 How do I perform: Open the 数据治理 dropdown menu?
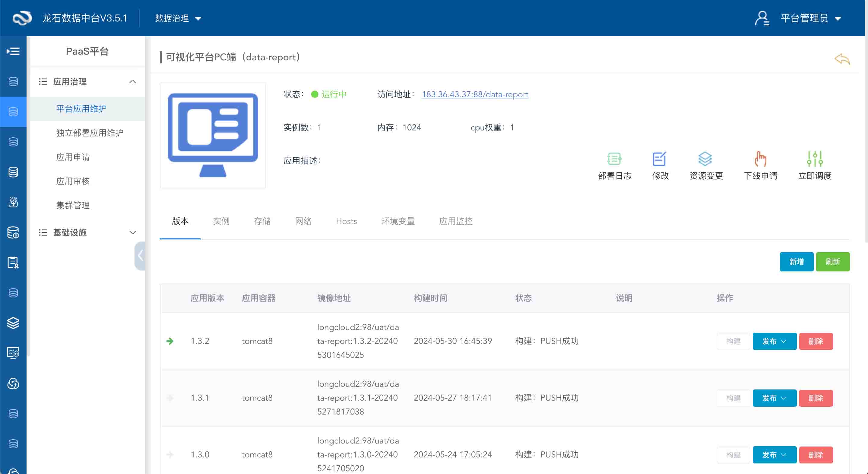(x=178, y=18)
